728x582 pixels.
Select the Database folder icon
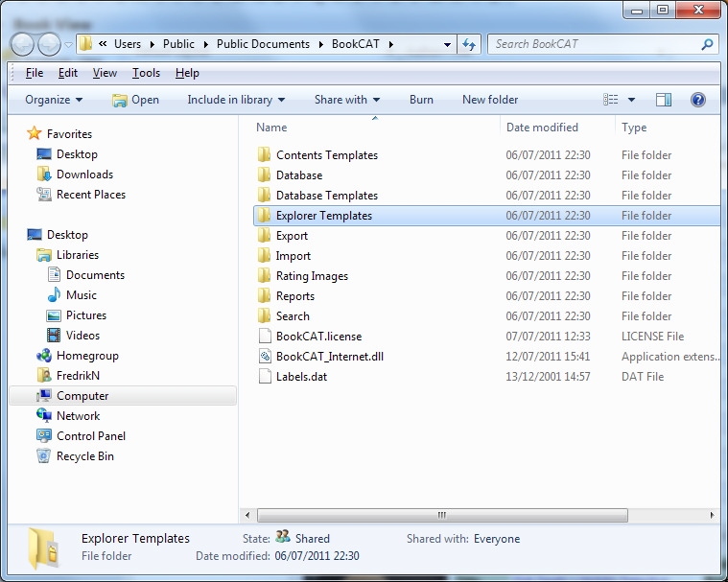[264, 175]
